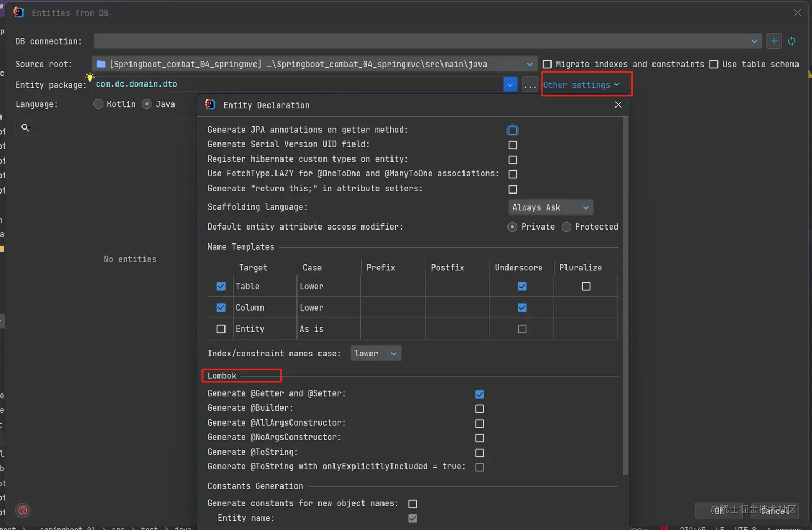Select Private access modifier radio button
Screen dimensions: 812x530
coord(512,227)
